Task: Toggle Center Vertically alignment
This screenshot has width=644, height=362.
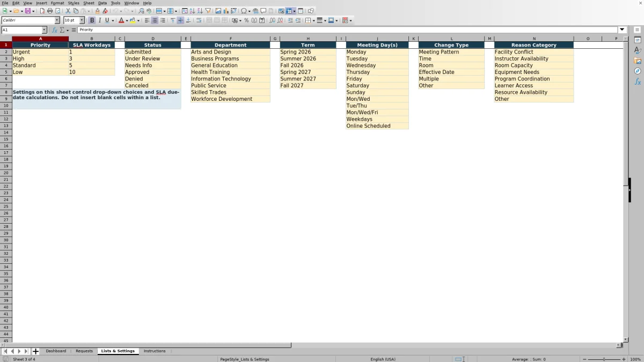Action: [180, 20]
